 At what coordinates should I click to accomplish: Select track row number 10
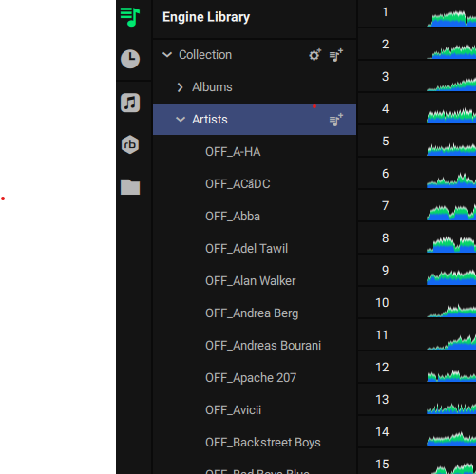[x=382, y=303]
